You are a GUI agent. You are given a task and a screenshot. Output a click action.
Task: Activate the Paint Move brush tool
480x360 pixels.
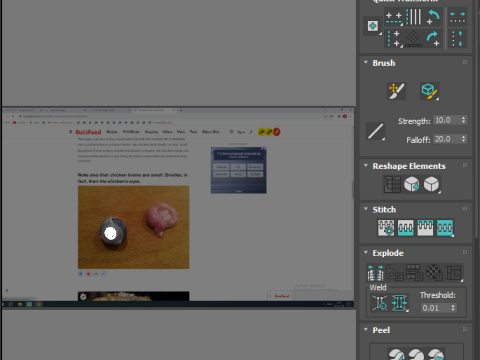coord(397,91)
